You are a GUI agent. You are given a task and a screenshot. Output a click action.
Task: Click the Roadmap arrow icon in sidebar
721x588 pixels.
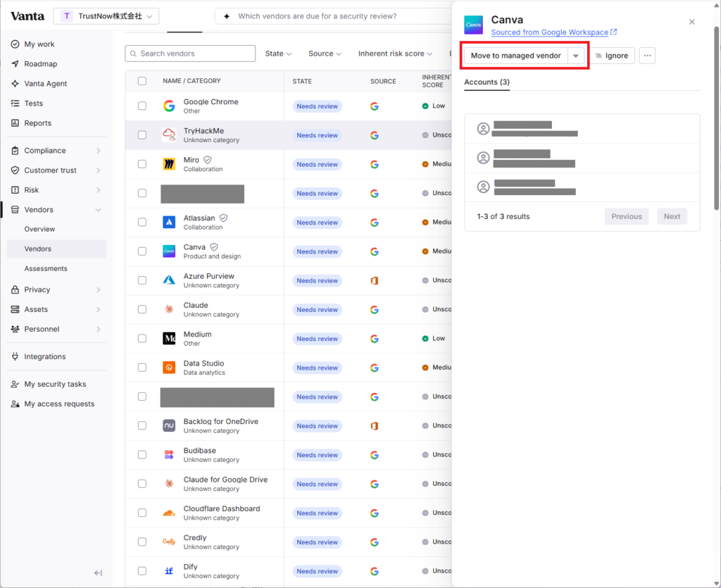tap(15, 64)
